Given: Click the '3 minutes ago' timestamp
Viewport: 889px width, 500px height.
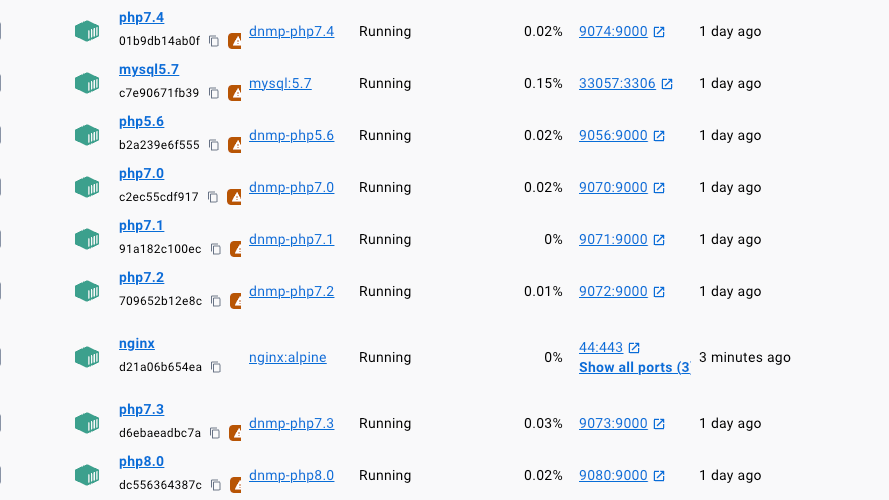Looking at the screenshot, I should [x=744, y=357].
